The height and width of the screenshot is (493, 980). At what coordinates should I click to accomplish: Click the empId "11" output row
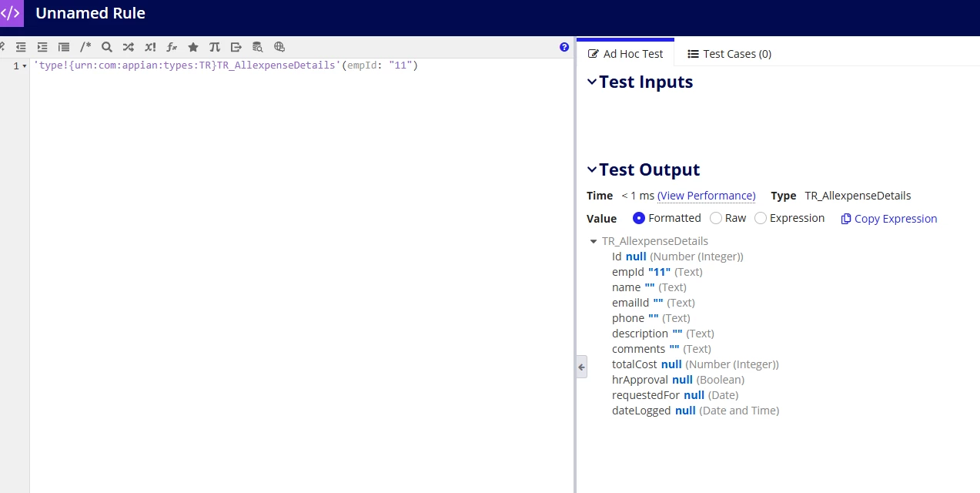coord(657,272)
